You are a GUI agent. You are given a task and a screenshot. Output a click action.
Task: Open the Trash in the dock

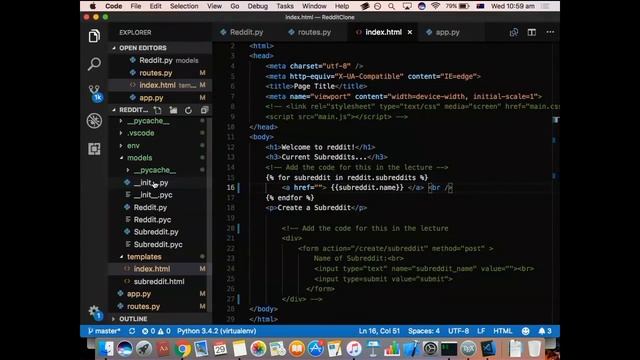pos(534,349)
